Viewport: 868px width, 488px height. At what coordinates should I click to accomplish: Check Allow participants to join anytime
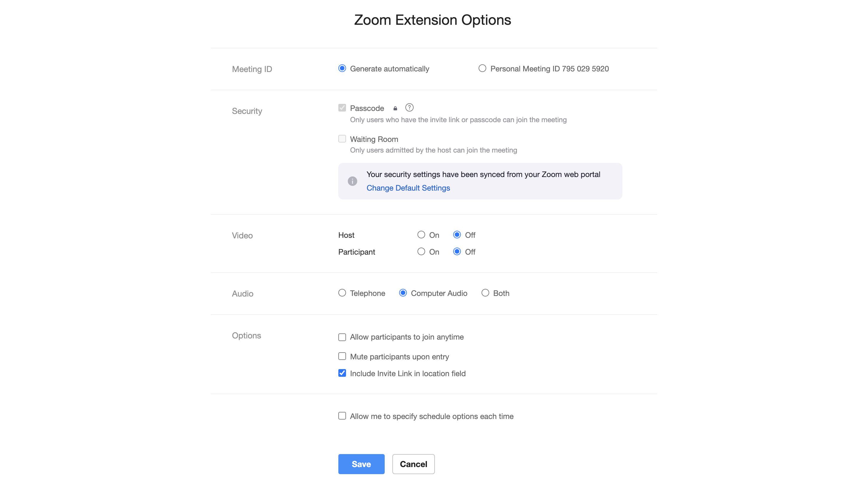(342, 337)
